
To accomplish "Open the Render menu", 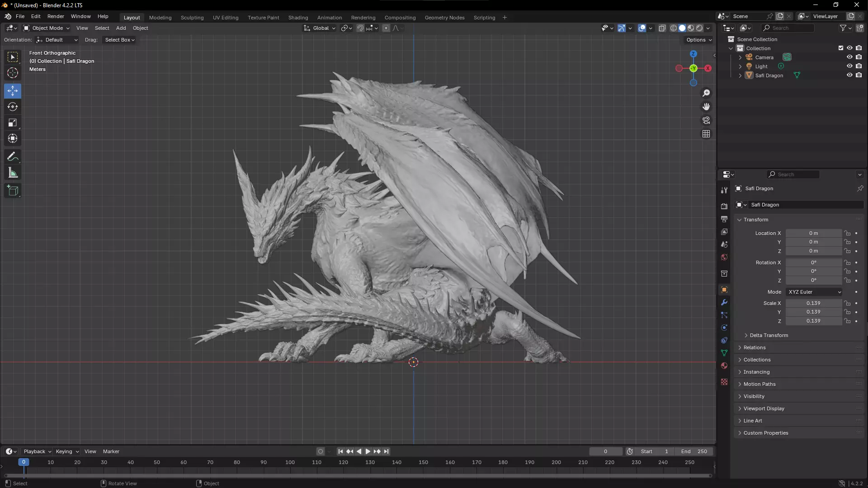I will click(x=56, y=16).
